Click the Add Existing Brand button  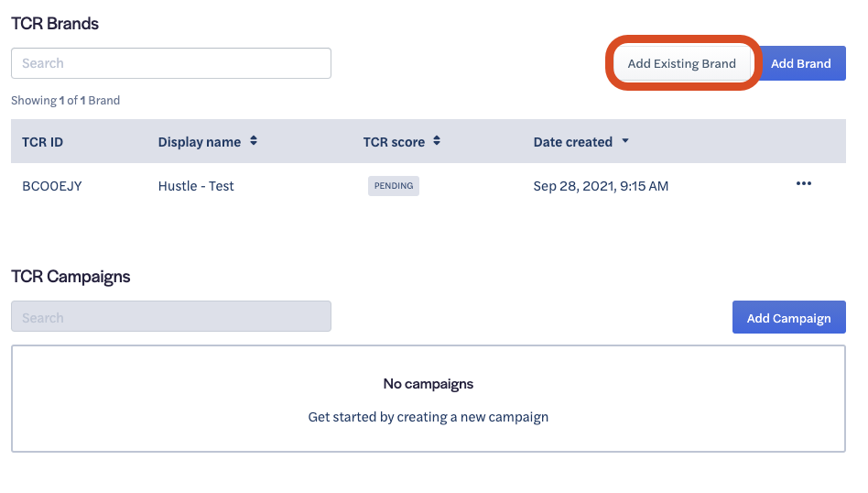pyautogui.click(x=681, y=63)
